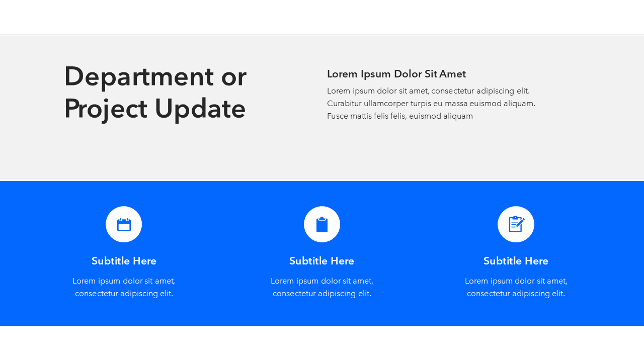Click the clipboard with pencil icon

pyautogui.click(x=516, y=224)
